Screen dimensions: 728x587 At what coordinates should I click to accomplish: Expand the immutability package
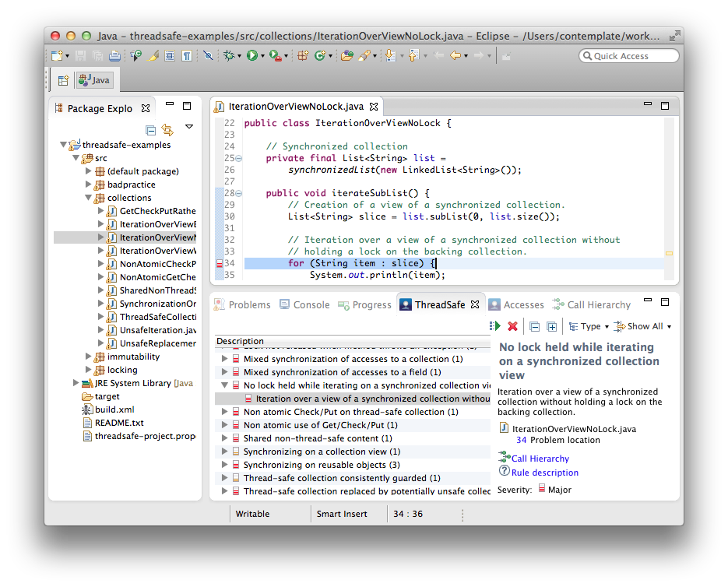(x=88, y=357)
